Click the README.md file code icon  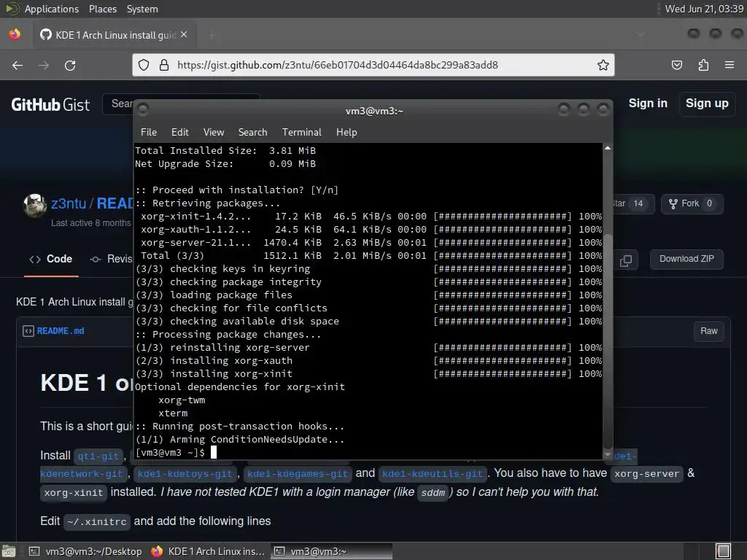pos(28,331)
